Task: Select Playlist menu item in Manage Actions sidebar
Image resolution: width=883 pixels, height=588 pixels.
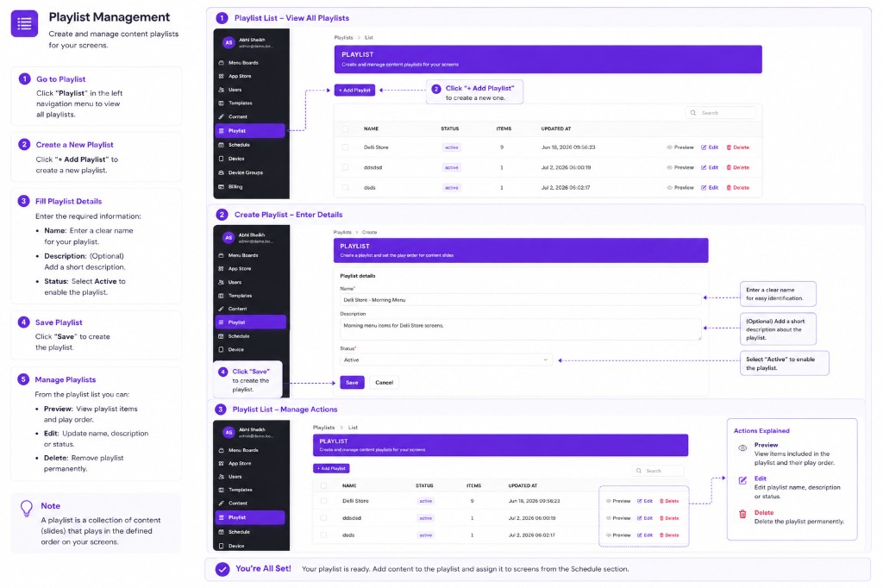Action: tap(250, 517)
